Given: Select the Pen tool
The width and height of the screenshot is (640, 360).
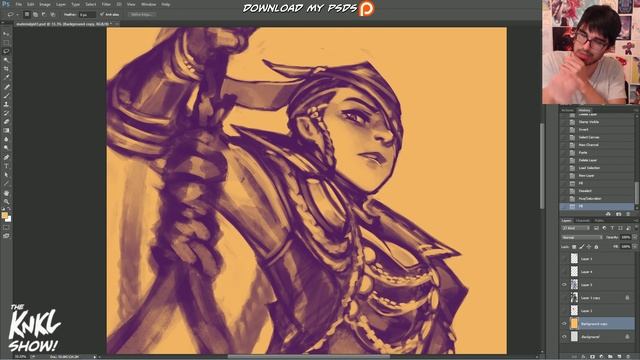Looking at the screenshot, I should pos(6,158).
